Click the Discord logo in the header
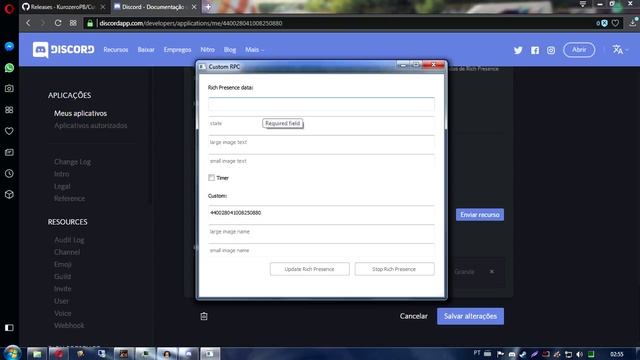Image resolution: width=640 pixels, height=360 pixels. pyautogui.click(x=63, y=50)
